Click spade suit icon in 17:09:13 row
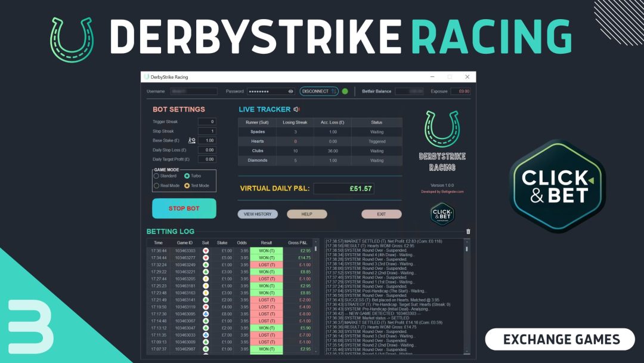The image size is (644, 363). tap(205, 342)
